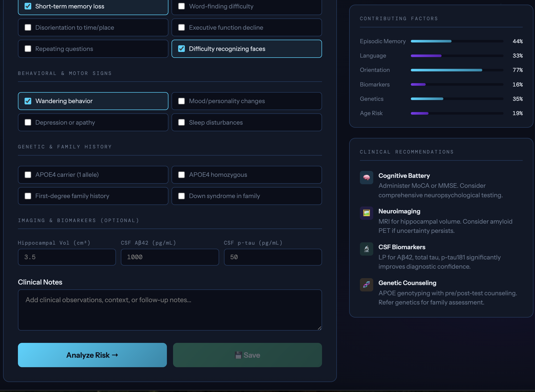
Task: Click the Orientation factor progress bar
Action: [457, 70]
